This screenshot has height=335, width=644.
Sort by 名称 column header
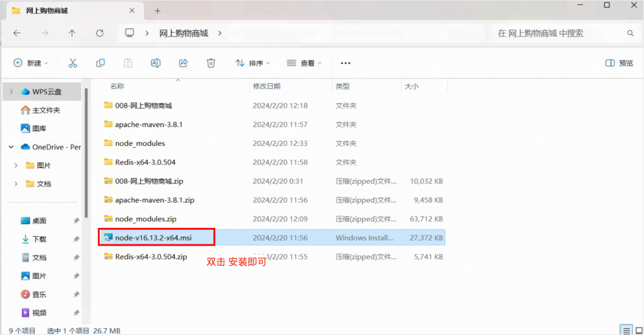click(x=117, y=86)
